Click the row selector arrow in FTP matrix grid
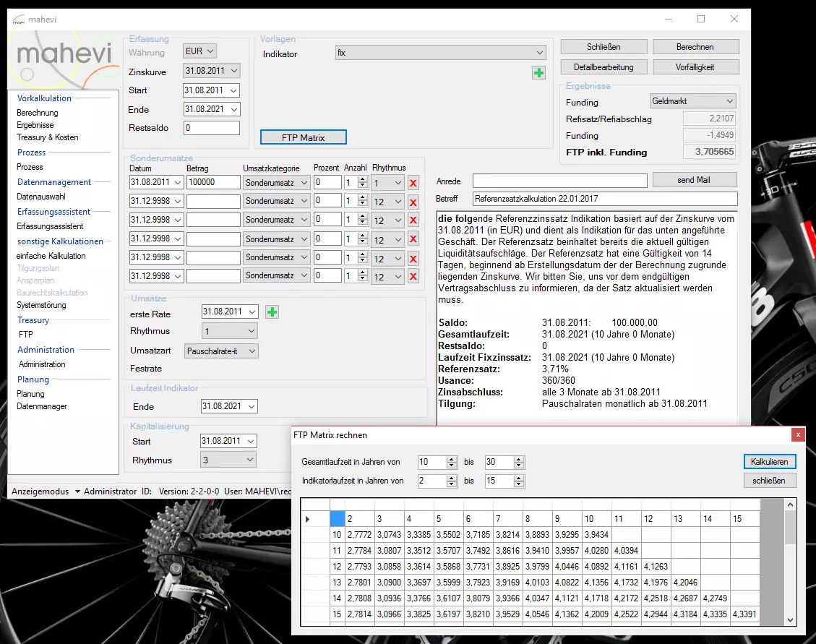Image resolution: width=816 pixels, height=644 pixels. click(308, 519)
